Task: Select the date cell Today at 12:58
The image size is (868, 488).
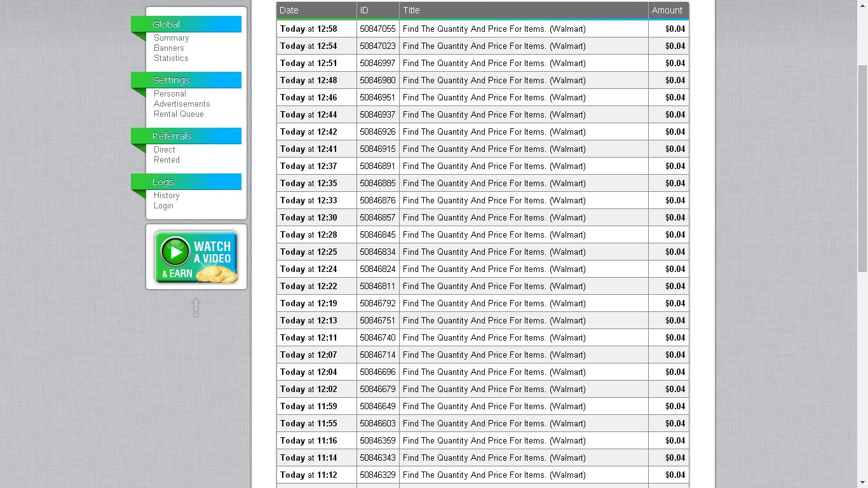Action: pyautogui.click(x=309, y=29)
